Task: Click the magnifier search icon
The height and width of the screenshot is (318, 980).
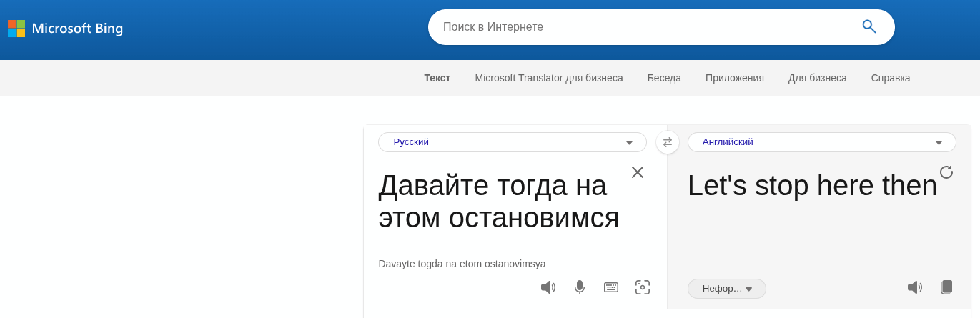Action: click(x=868, y=26)
